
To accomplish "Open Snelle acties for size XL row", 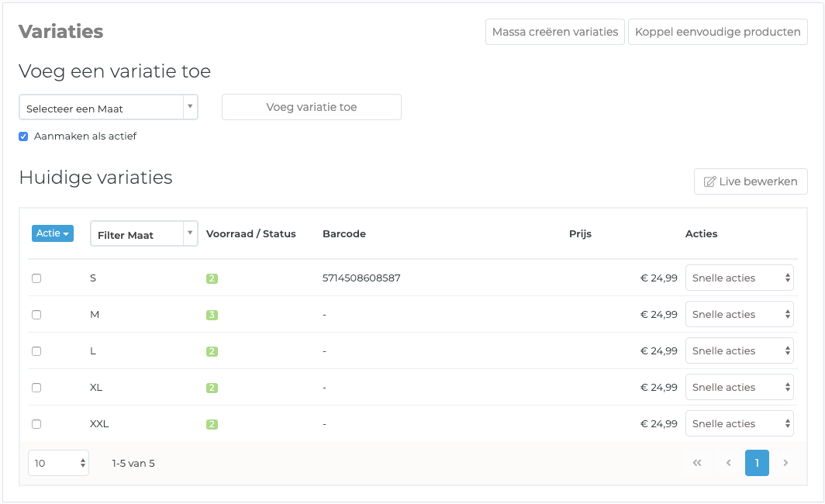I will [739, 387].
